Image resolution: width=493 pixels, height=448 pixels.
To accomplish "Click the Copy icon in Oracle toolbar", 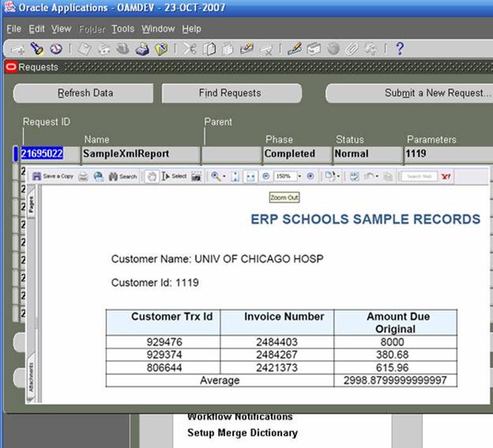I will click(209, 49).
